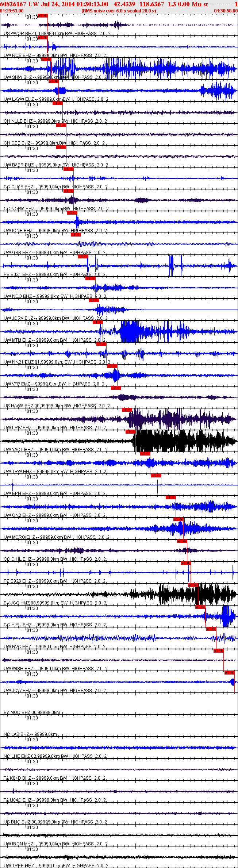
Task: Click the UW SHW trace red pick flag
Action: [x=46, y=59]
